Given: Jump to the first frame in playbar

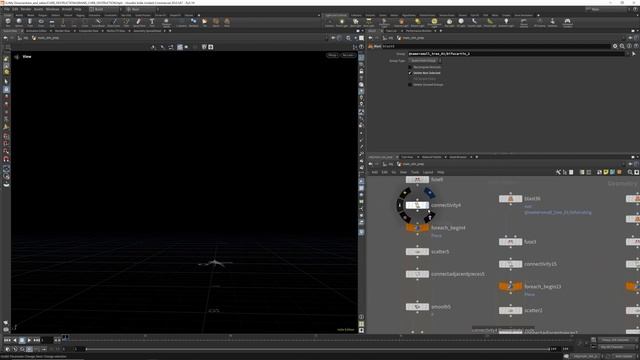Looking at the screenshot, I should (x=7, y=340).
